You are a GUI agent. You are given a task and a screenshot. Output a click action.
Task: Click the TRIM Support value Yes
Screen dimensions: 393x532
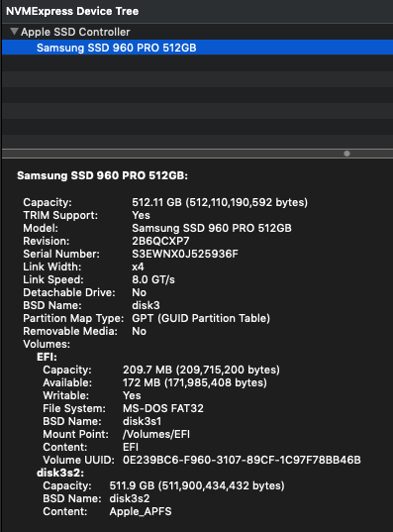pyautogui.click(x=141, y=215)
